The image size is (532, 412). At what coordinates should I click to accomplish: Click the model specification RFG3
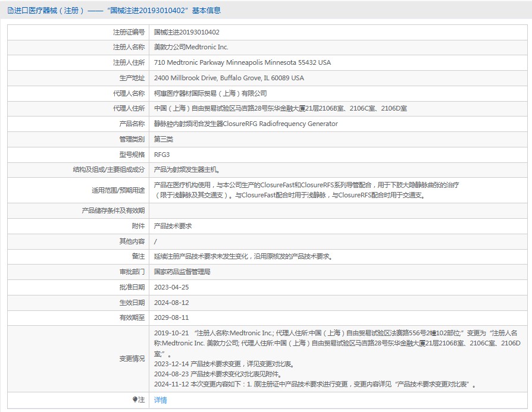click(x=162, y=155)
